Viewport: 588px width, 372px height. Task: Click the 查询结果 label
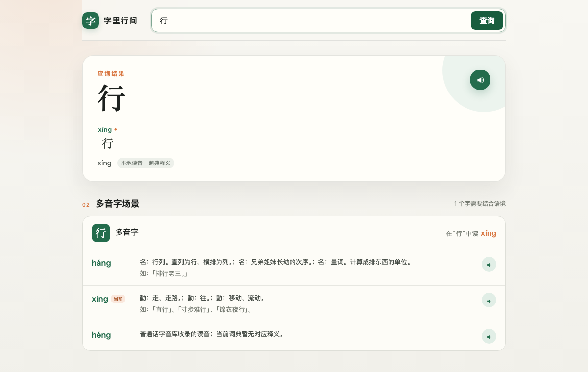tap(111, 74)
